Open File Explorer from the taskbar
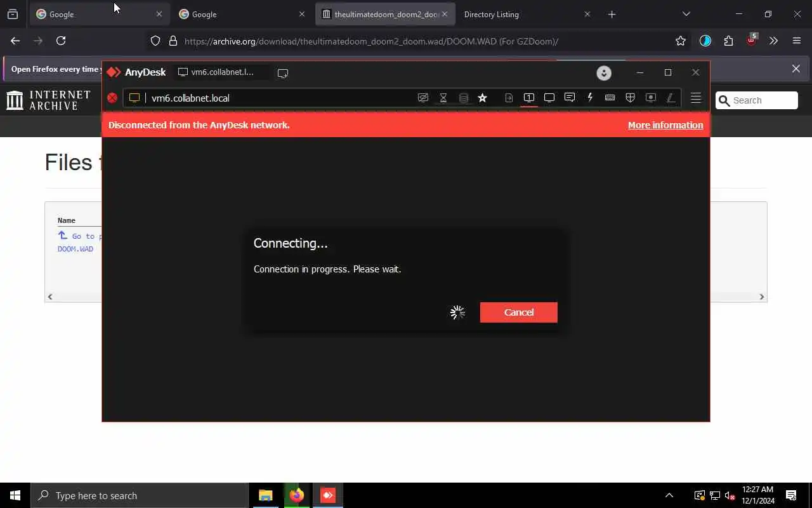Viewport: 812px width, 508px height. coord(265,495)
